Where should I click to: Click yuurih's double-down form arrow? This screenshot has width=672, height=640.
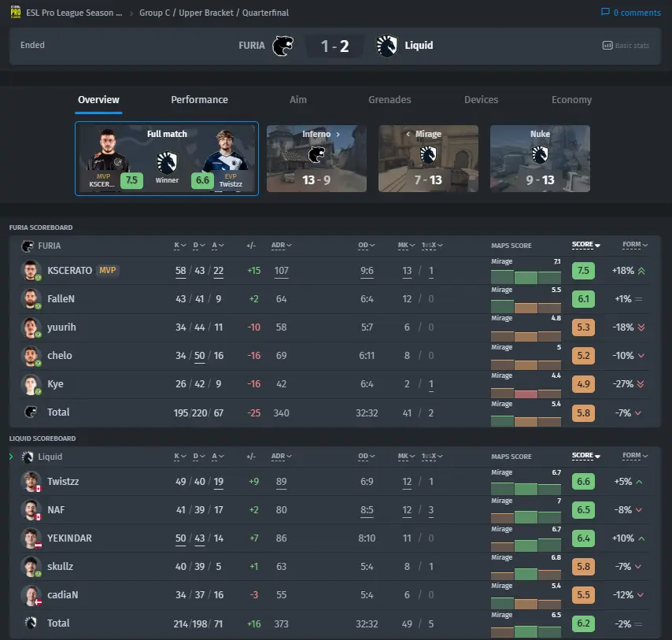(x=641, y=327)
